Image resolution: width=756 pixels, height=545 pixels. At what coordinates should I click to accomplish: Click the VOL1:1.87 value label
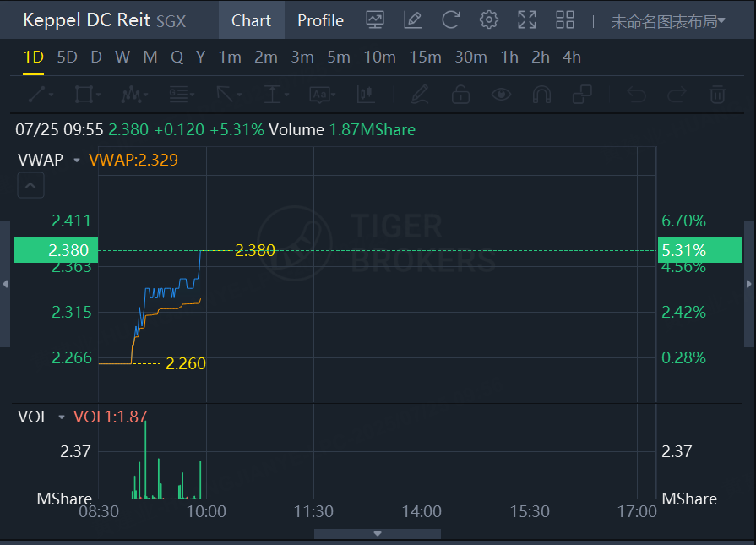[x=111, y=417]
